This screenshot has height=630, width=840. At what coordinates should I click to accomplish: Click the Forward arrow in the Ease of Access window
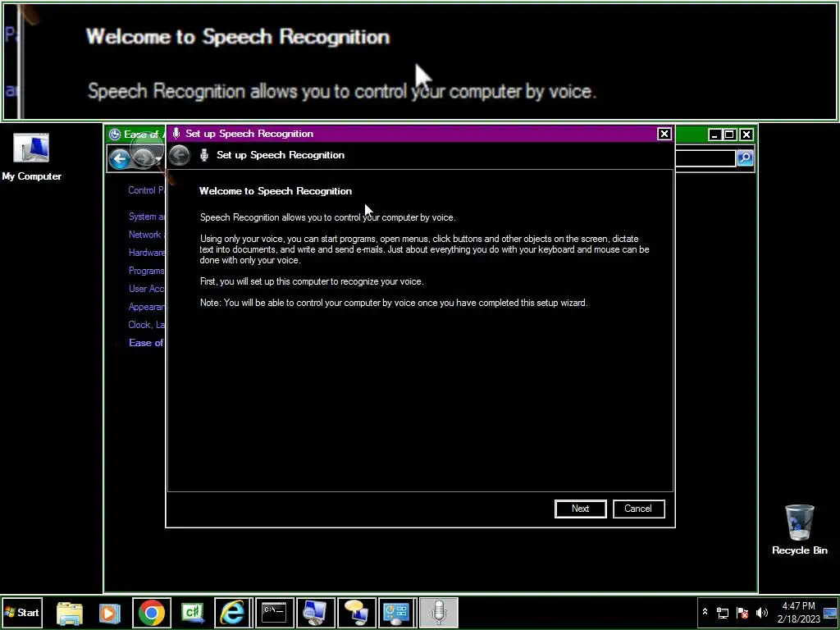pos(143,158)
